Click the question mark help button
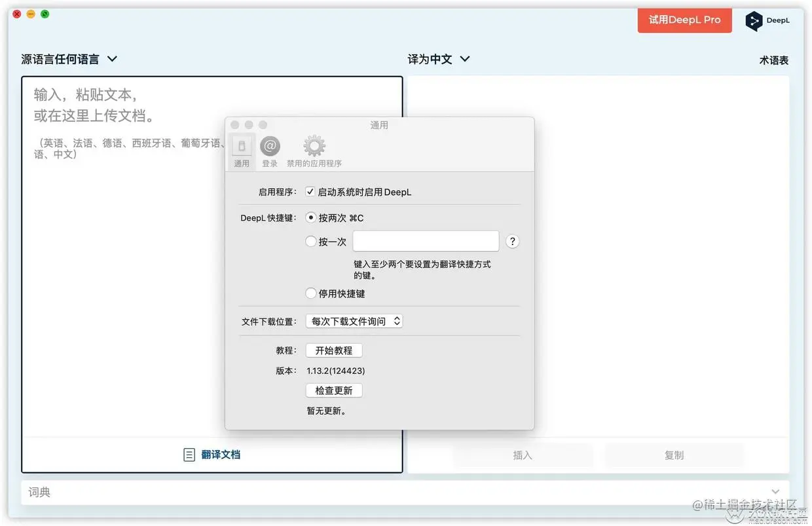This screenshot has width=812, height=526. point(513,241)
